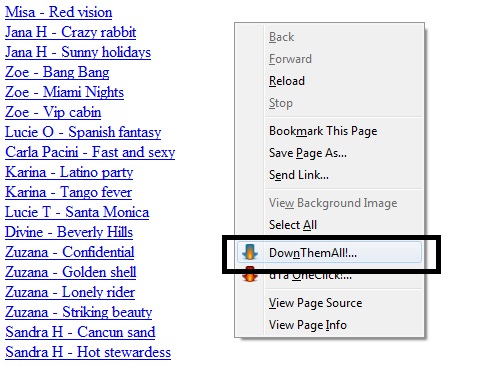Follow Sandra H - Cancun sand link
This screenshot has height=366, width=489.
80,332
